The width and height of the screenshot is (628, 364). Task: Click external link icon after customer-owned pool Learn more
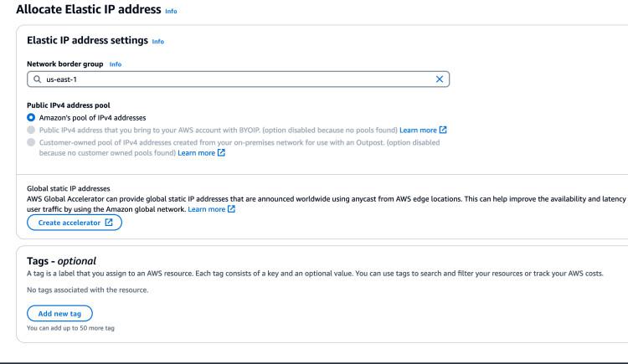222,153
